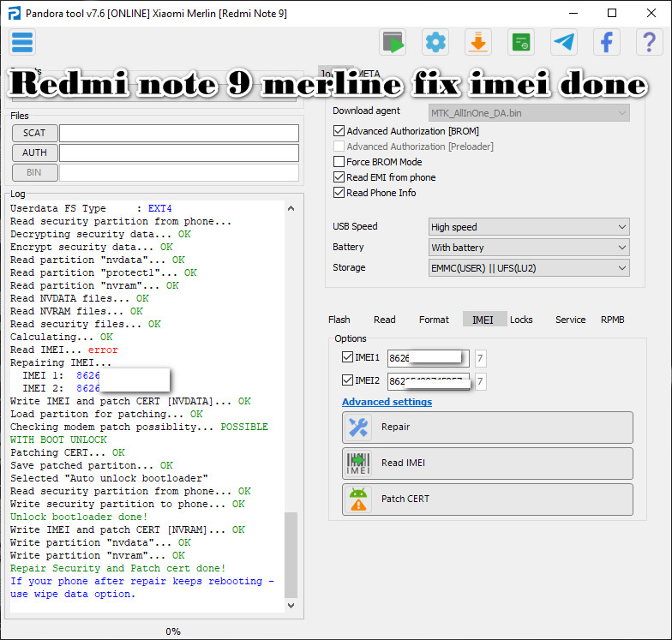
Task: Click the AUTH file path field
Action: point(178,153)
